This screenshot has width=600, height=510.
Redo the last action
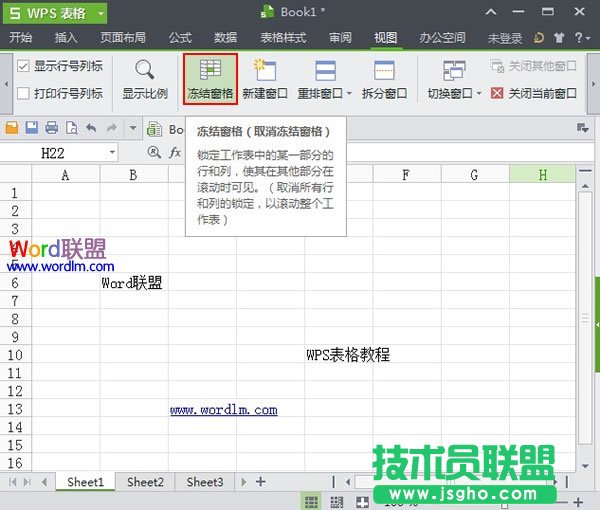(111, 127)
